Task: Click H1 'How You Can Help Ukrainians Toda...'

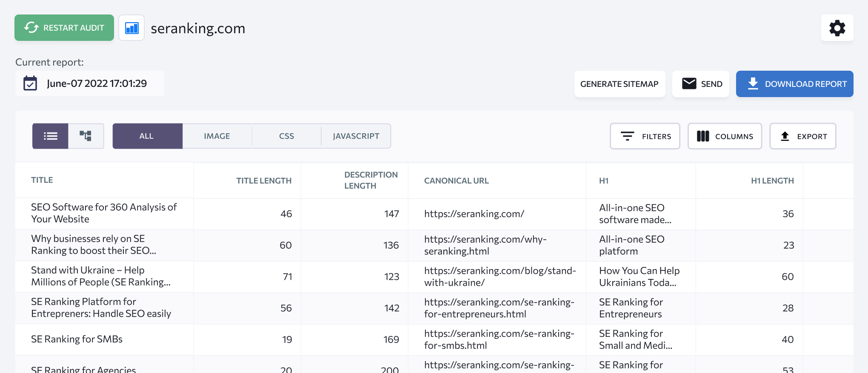Action: click(640, 277)
